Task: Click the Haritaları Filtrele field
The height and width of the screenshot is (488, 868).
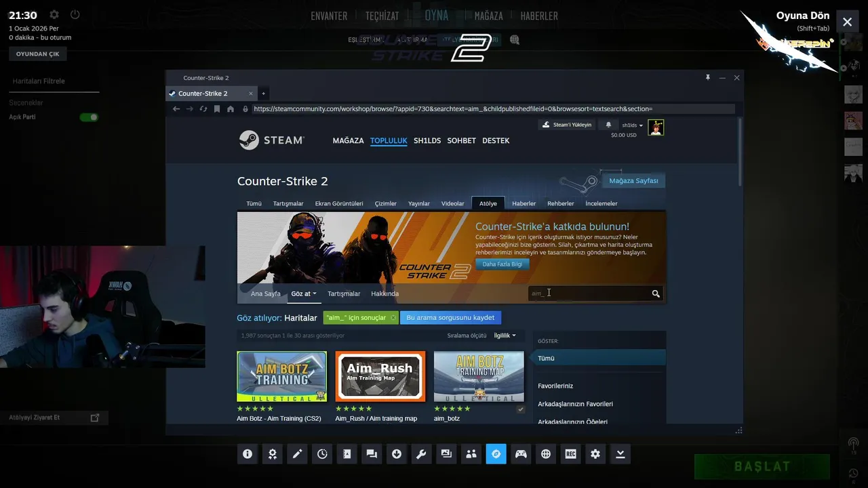Action: (56, 81)
